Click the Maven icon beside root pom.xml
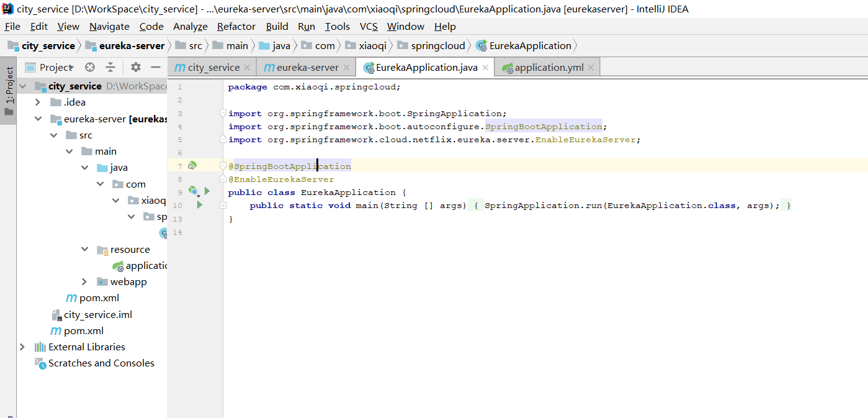 (x=56, y=330)
